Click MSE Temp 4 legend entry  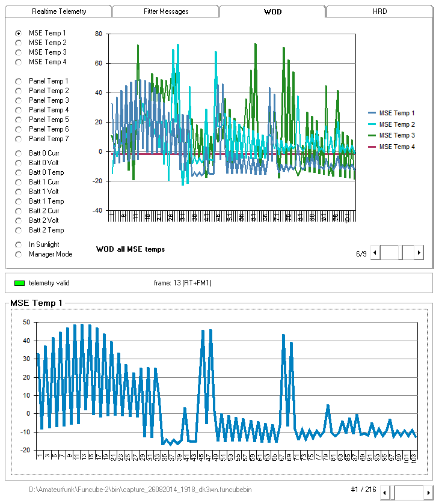tap(391, 147)
